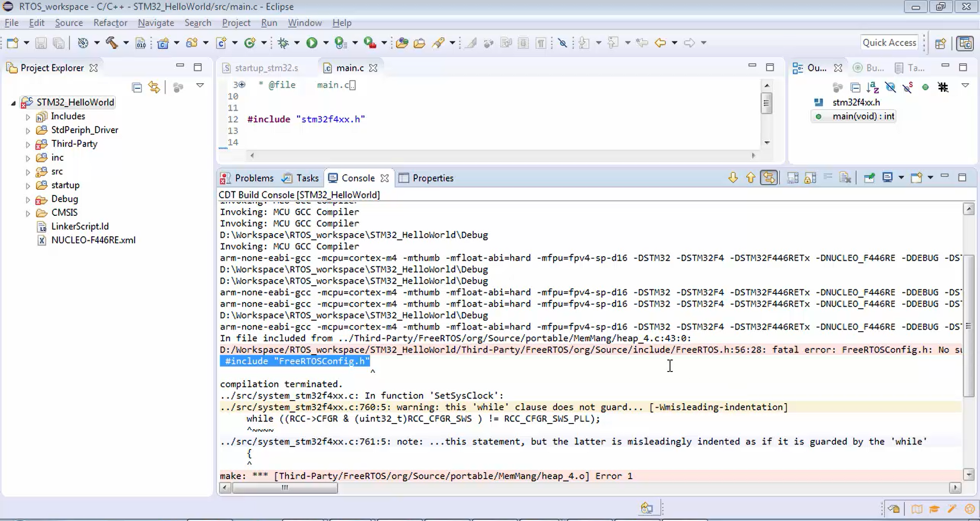Viewport: 980px width, 521px height.
Task: Click the Scroll Lock icon in Console
Action: click(x=810, y=178)
